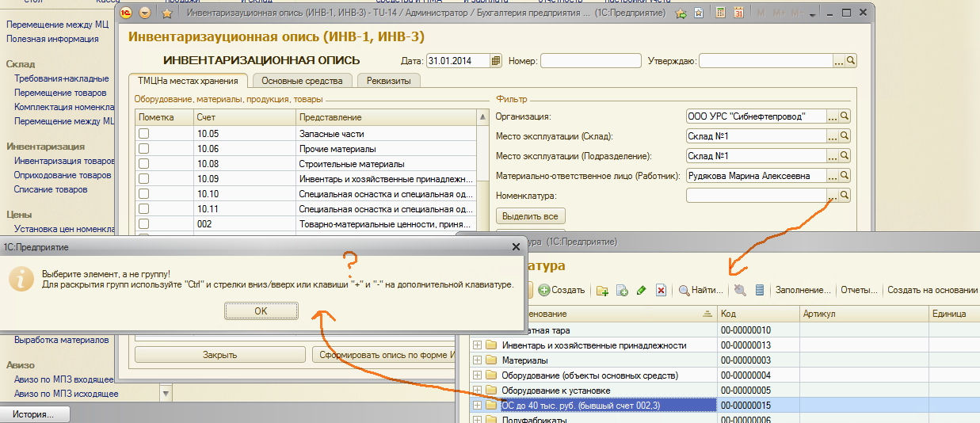
Task: Click ellipsis selector for Организация field
Action: [x=832, y=116]
